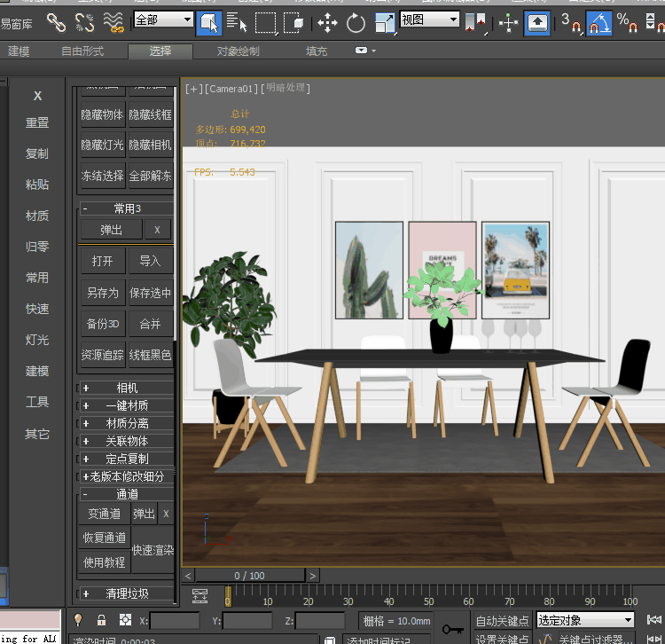The image size is (665, 644).
Task: Click the Select and Link chain icon
Action: [56, 23]
